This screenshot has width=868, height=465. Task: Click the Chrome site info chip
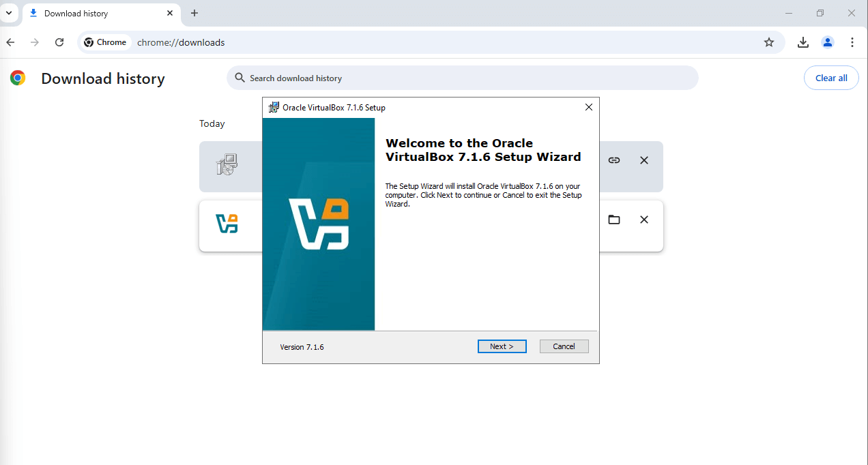pyautogui.click(x=105, y=42)
